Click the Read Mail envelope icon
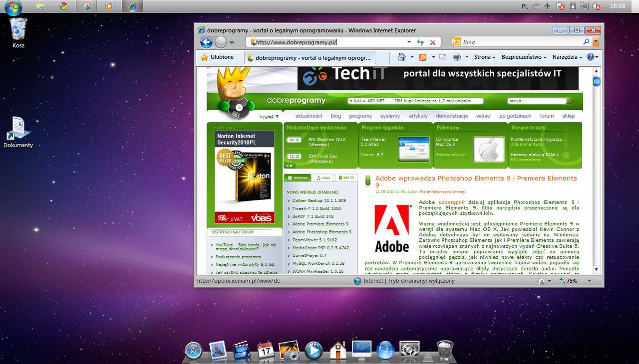This screenshot has height=364, width=639. (x=442, y=57)
